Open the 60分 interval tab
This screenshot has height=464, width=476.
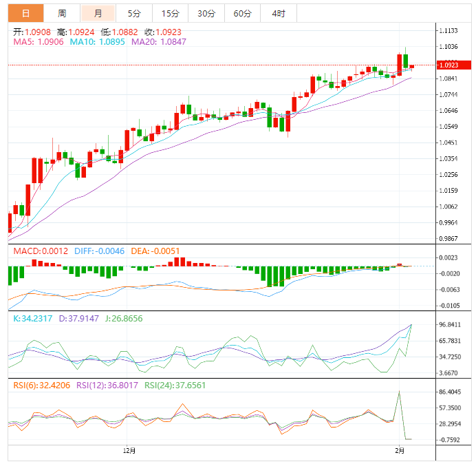(243, 13)
